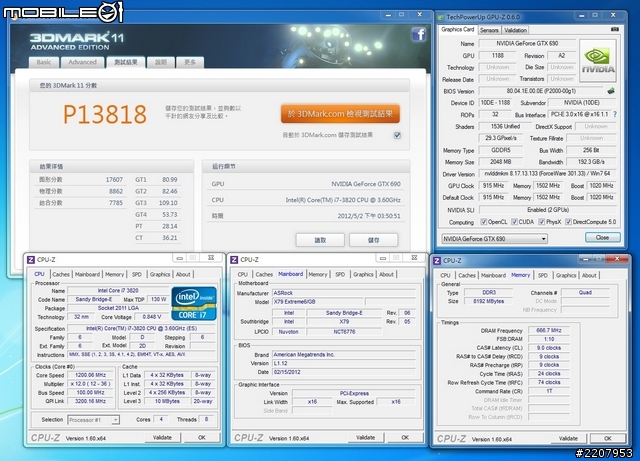Switch to the Basic tab in 3DMark 11
Screen dimensions: 640x461
44,62
